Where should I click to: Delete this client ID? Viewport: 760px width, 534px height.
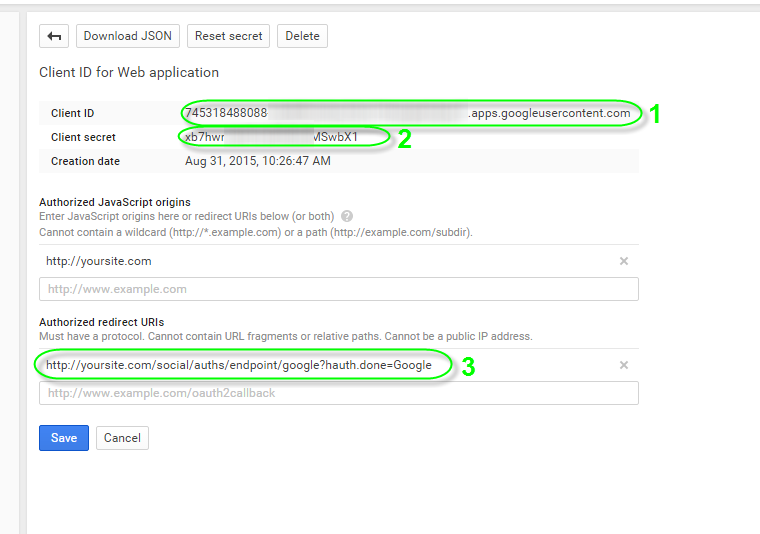pos(302,36)
